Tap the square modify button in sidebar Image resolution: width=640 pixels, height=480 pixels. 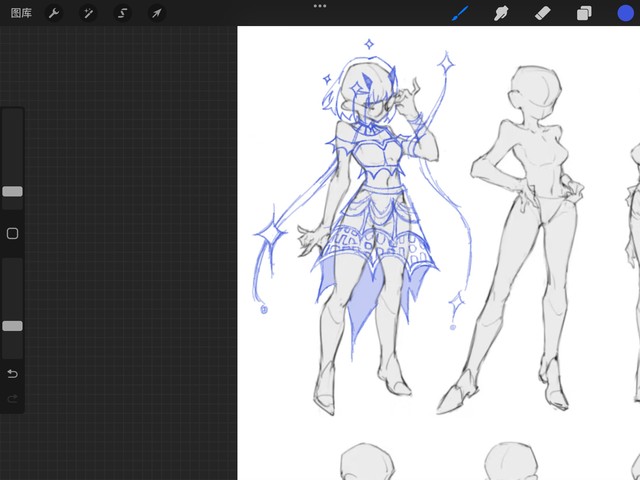pyautogui.click(x=12, y=233)
